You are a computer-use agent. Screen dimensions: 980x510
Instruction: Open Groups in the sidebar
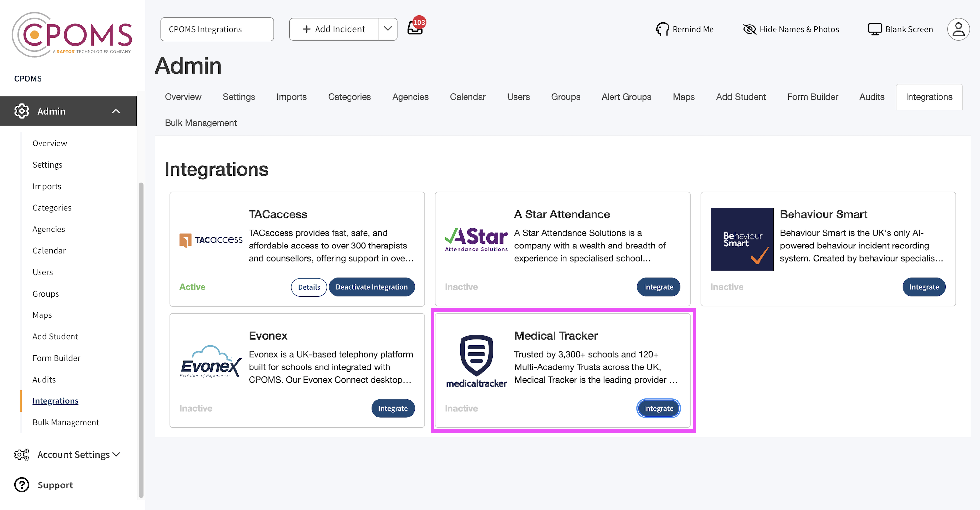[x=46, y=294]
